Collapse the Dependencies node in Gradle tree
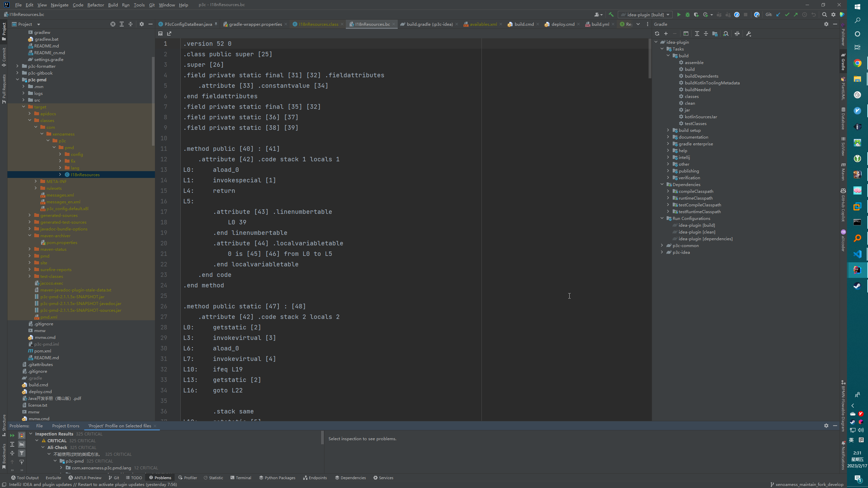868x488 pixels. coord(662,184)
